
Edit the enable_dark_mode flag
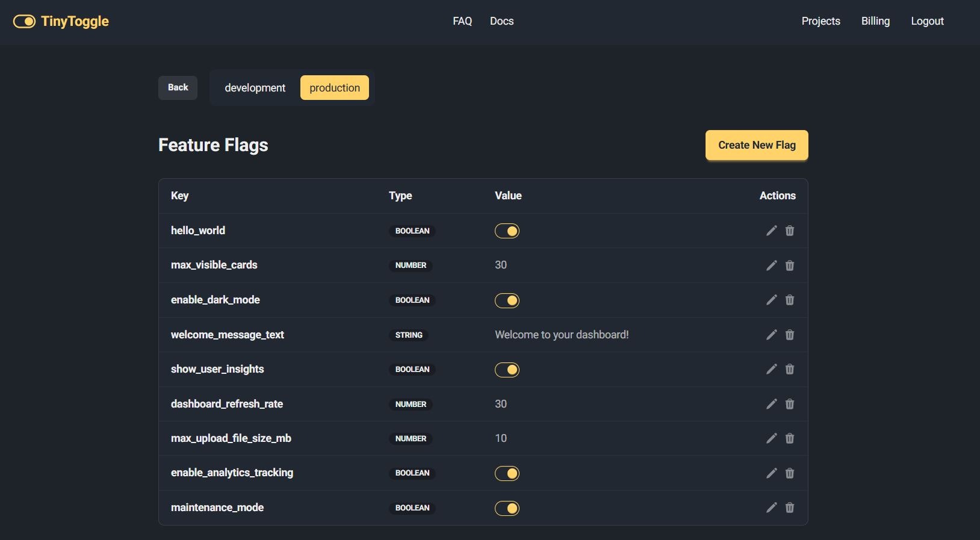click(x=771, y=300)
